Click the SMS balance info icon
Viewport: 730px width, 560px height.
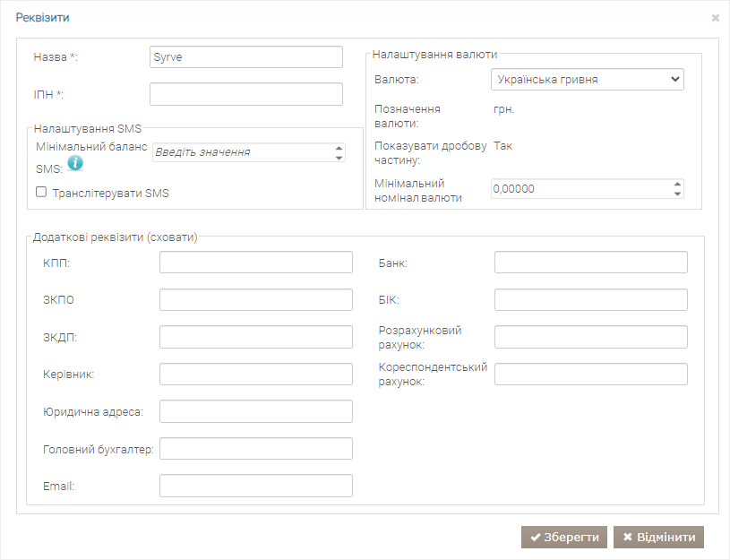click(75, 163)
